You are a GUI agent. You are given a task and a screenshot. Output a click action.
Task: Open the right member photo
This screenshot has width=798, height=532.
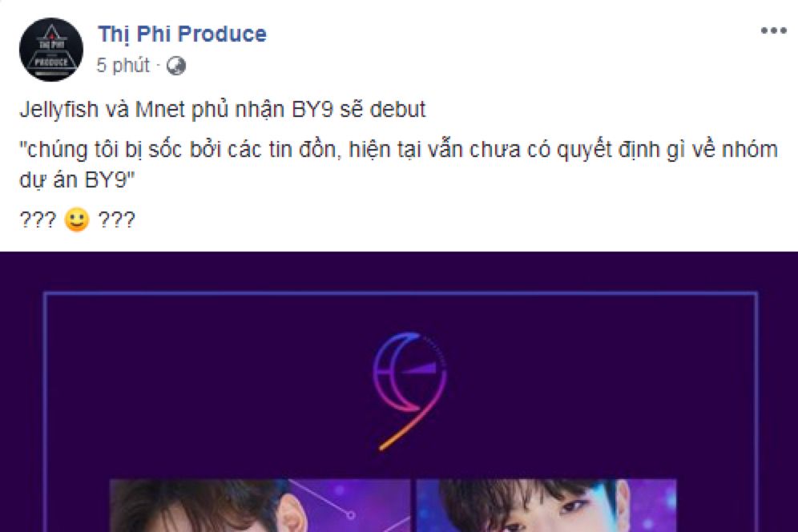(546, 505)
